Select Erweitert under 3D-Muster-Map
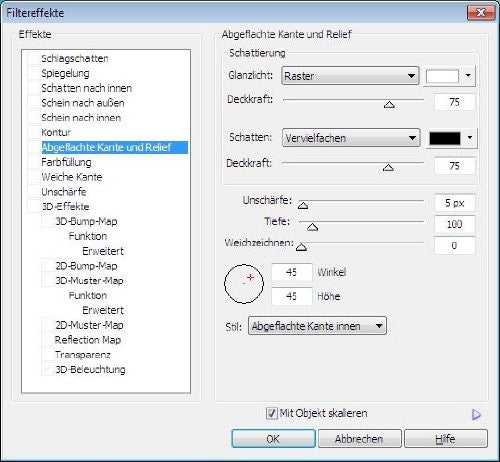This screenshot has width=500, height=462. coord(103,310)
